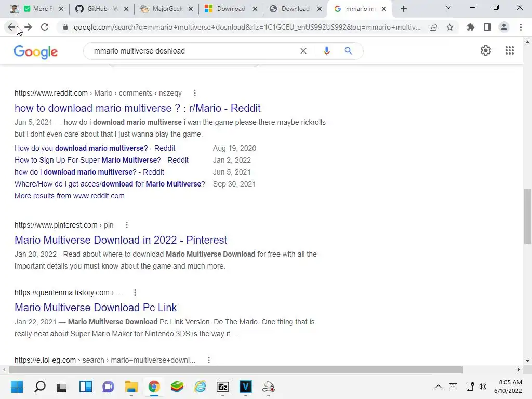Open options for the tistory result
The height and width of the screenshot is (399, 532).
point(135,292)
